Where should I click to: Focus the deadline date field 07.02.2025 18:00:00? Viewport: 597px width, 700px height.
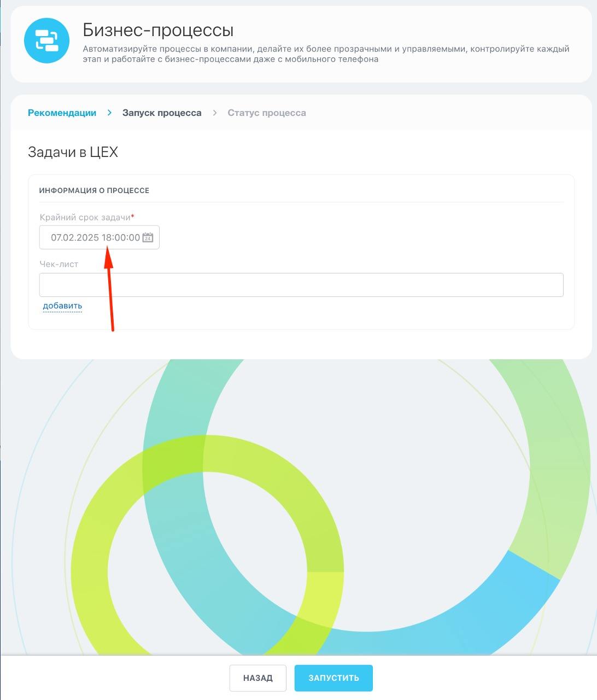[x=99, y=237]
